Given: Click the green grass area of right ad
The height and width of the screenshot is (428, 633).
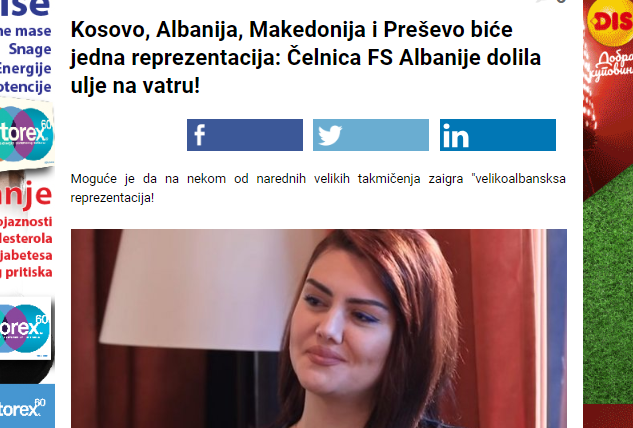Looking at the screenshot, I should [608, 291].
